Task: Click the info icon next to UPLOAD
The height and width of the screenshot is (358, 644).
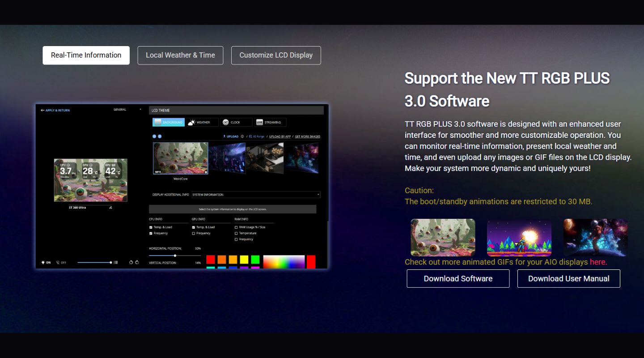Action: click(242, 136)
